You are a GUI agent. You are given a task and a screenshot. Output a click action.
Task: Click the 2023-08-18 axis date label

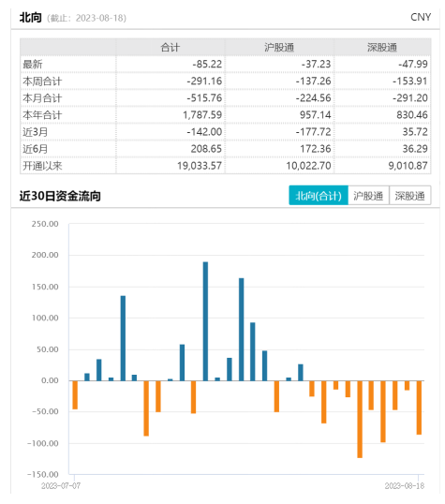(x=405, y=485)
